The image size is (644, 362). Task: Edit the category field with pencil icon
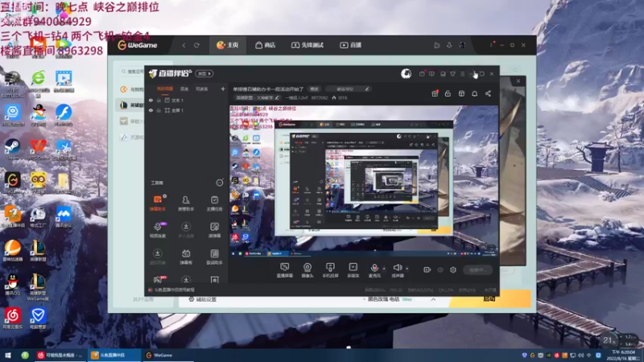pyautogui.click(x=349, y=89)
